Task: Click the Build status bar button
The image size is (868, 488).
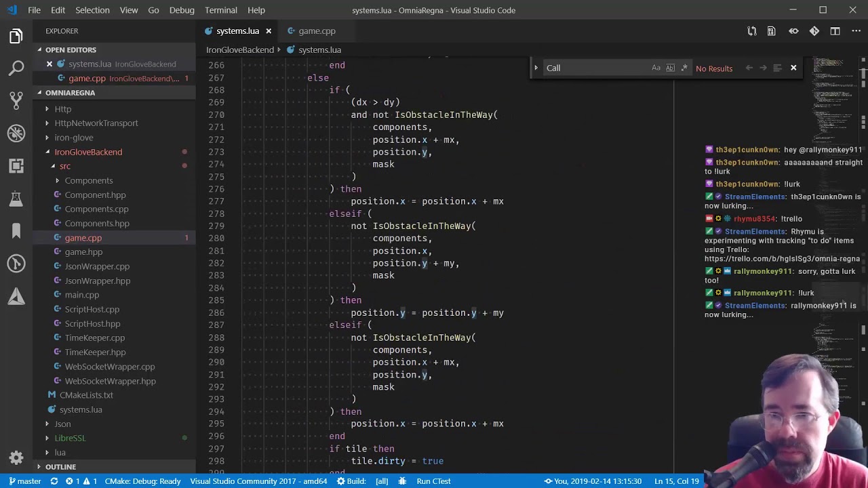Action: point(351,481)
